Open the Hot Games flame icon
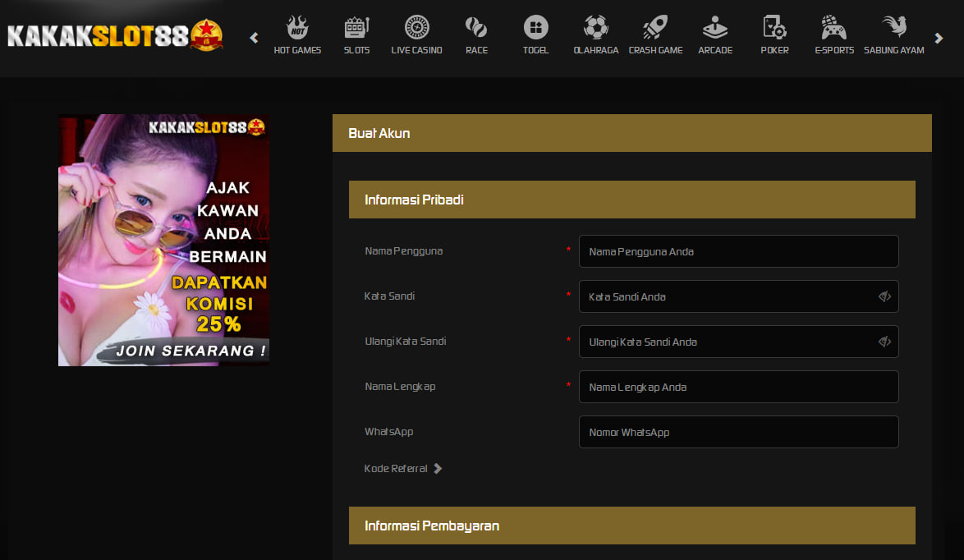Image resolution: width=964 pixels, height=560 pixels. [297, 27]
